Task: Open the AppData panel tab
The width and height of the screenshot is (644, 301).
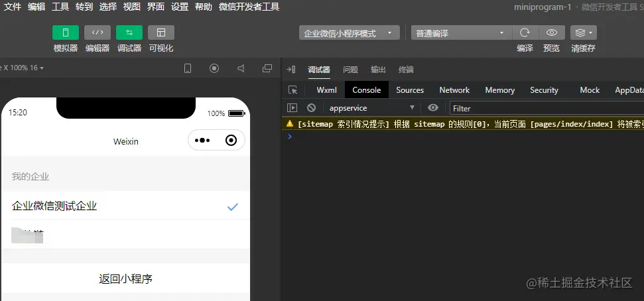Action: [x=629, y=90]
